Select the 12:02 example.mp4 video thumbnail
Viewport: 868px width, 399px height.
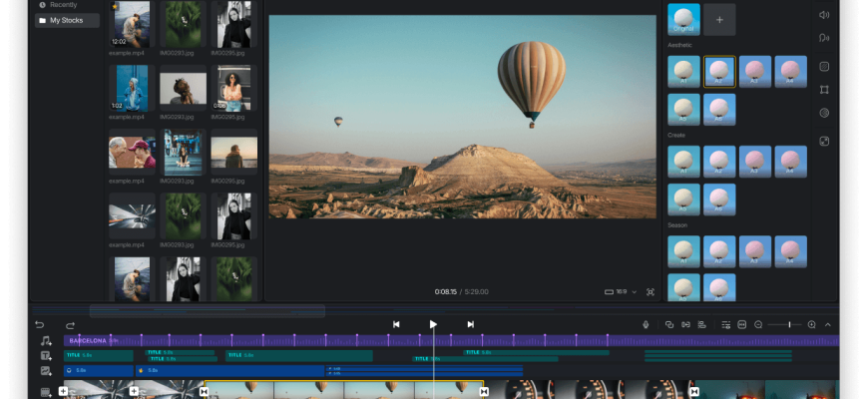(132, 24)
